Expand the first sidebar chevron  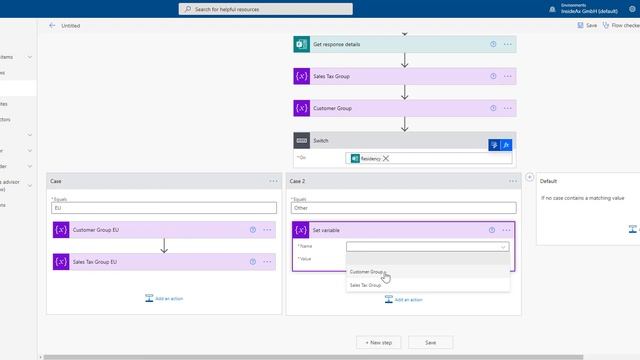click(x=30, y=57)
